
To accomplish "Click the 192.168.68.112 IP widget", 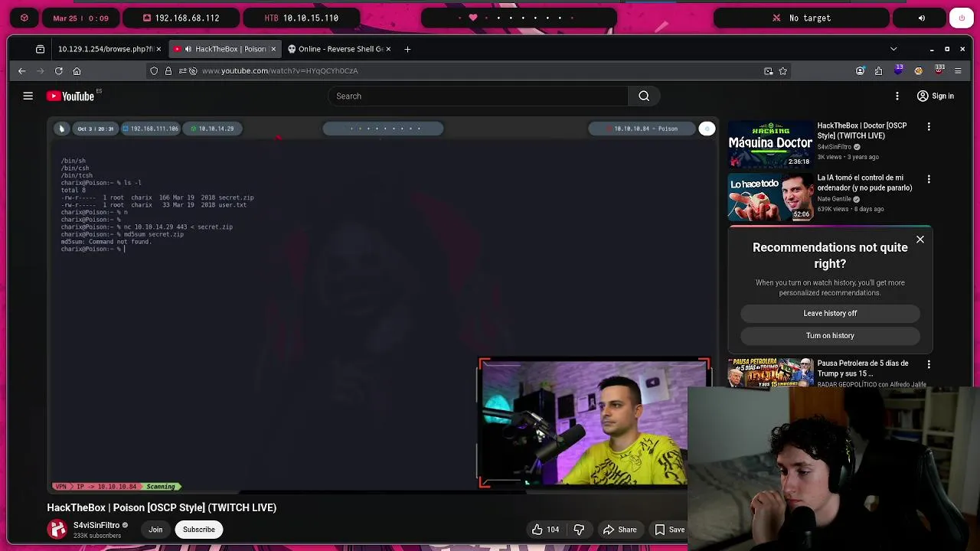I will click(x=181, y=18).
